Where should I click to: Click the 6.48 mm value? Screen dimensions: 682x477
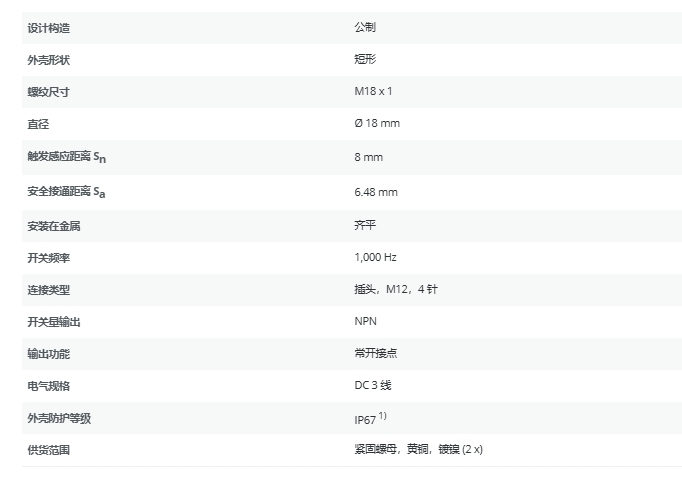point(376,192)
